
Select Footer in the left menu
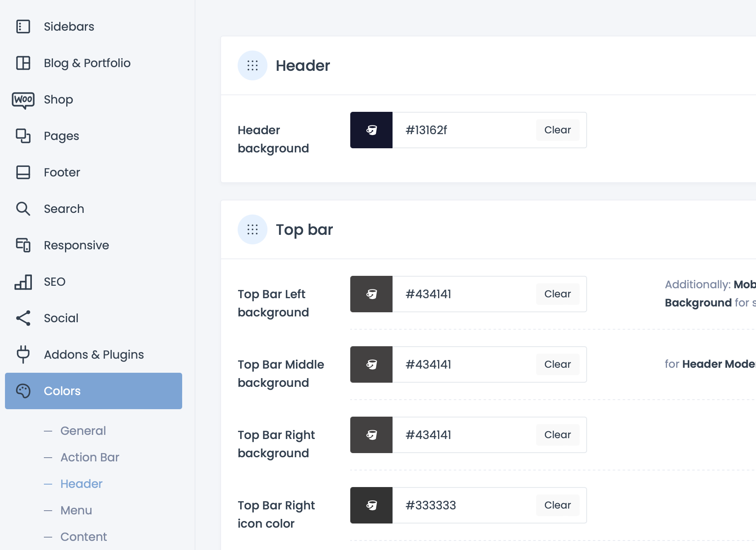tap(94, 172)
